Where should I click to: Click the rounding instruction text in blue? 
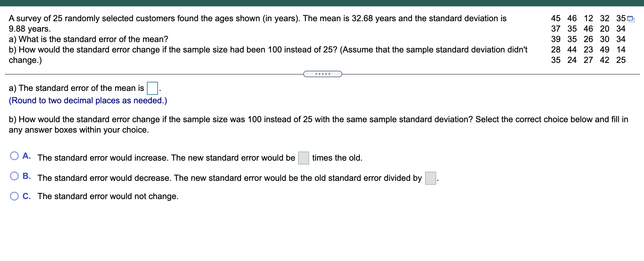click(x=88, y=101)
